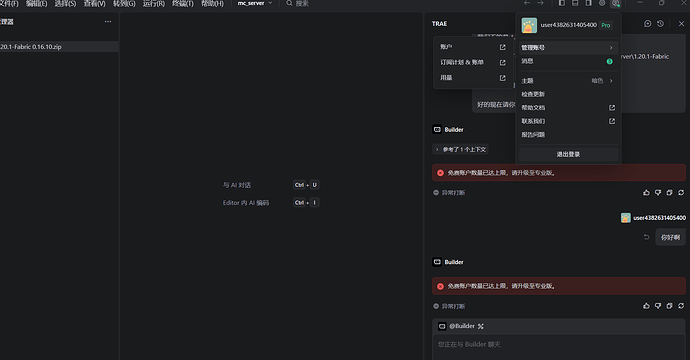
Task: Expand the 参考了 1 个上下文 section
Action: (x=460, y=150)
